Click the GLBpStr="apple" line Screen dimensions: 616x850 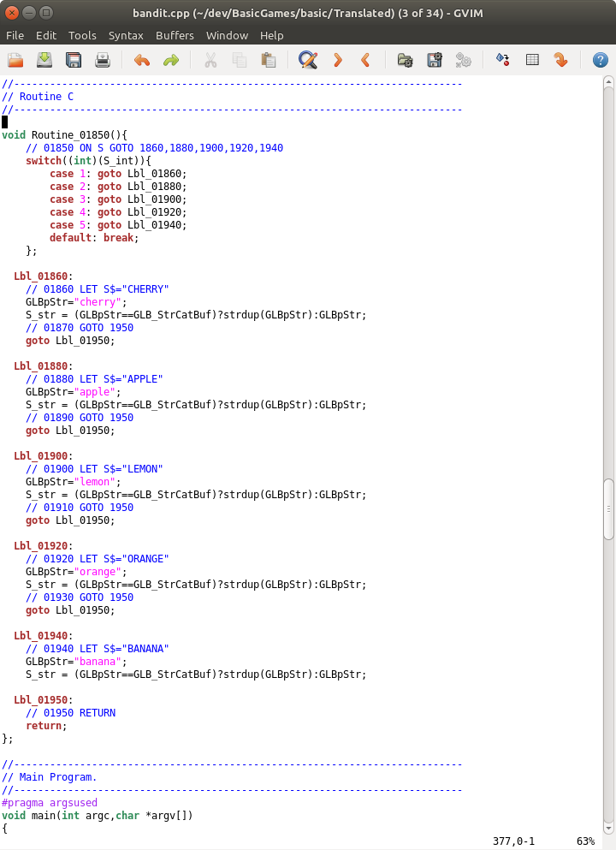point(73,392)
